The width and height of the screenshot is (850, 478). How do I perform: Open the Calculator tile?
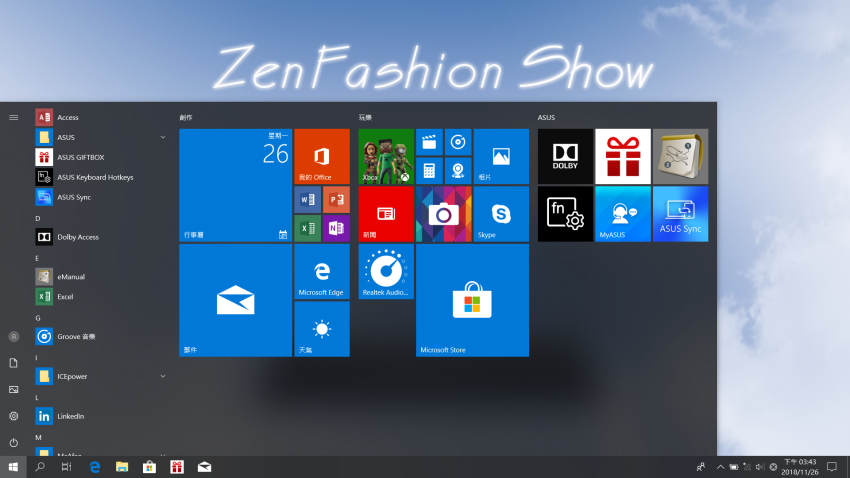[429, 171]
